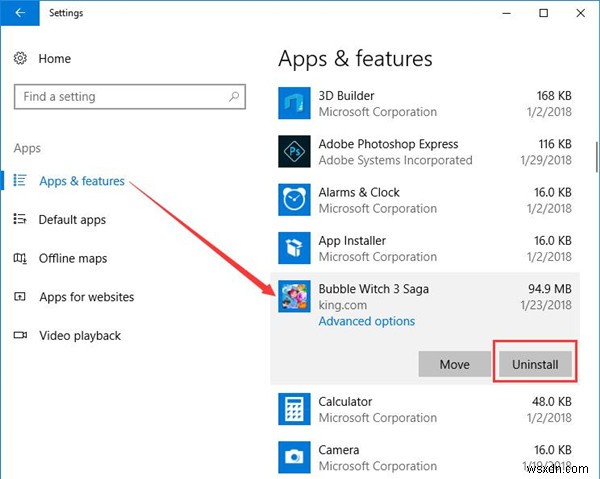
Task: Click the Camera app icon
Action: 294,457
